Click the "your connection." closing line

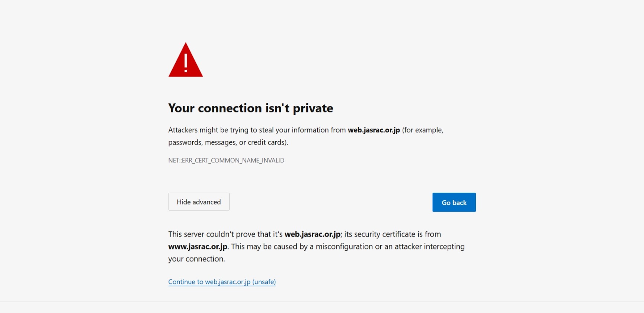click(196, 259)
